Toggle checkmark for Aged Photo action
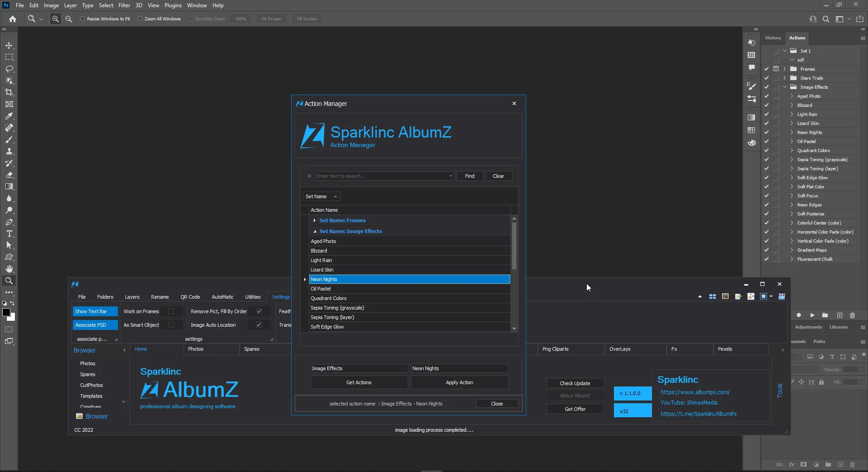The height and width of the screenshot is (472, 868). pos(766,96)
